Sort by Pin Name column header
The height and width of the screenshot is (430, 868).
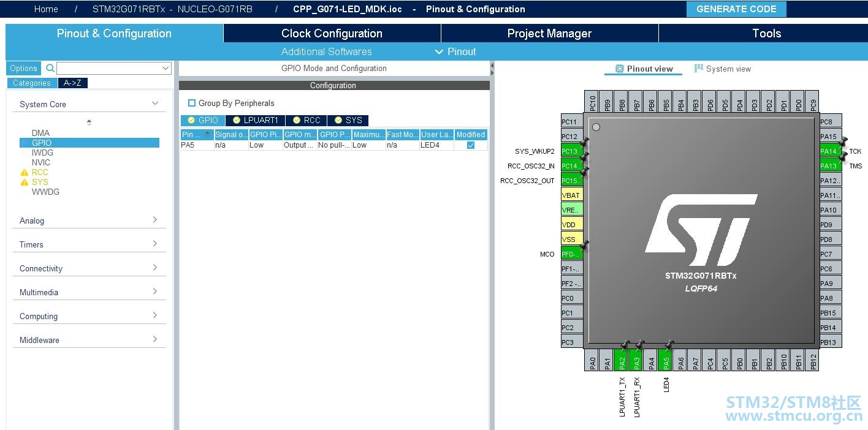pos(196,134)
